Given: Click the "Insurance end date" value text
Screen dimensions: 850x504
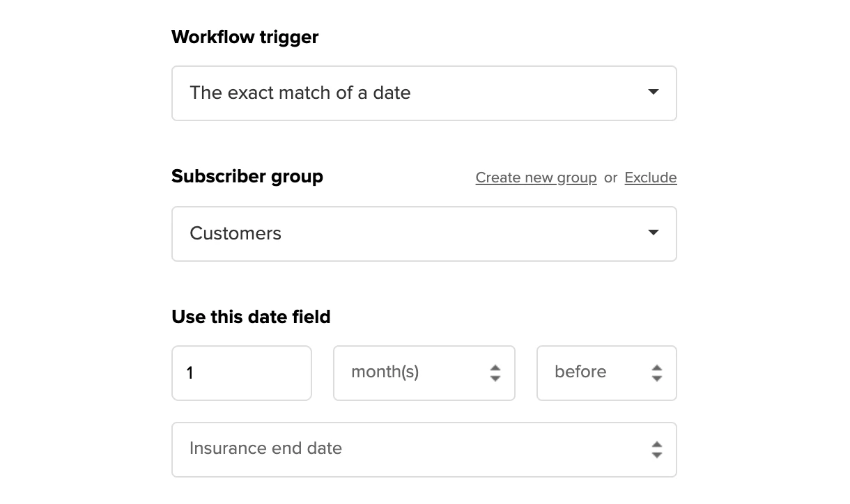Looking at the screenshot, I should (265, 448).
